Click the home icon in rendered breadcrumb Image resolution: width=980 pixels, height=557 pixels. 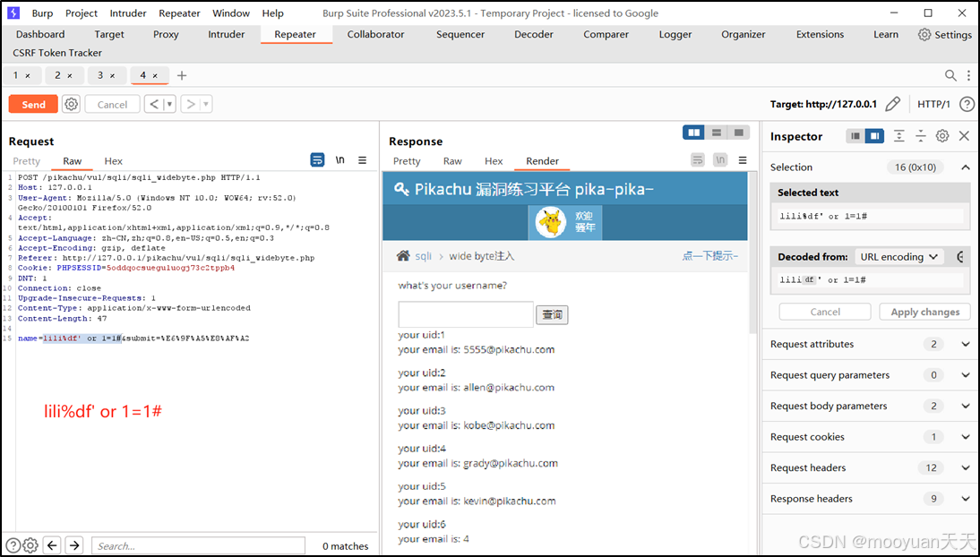click(x=403, y=256)
